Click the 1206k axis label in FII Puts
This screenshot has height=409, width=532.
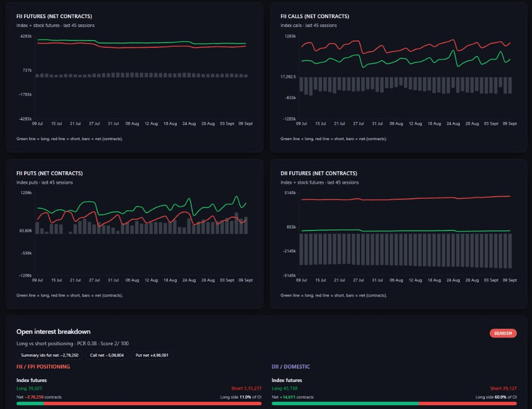click(26, 193)
